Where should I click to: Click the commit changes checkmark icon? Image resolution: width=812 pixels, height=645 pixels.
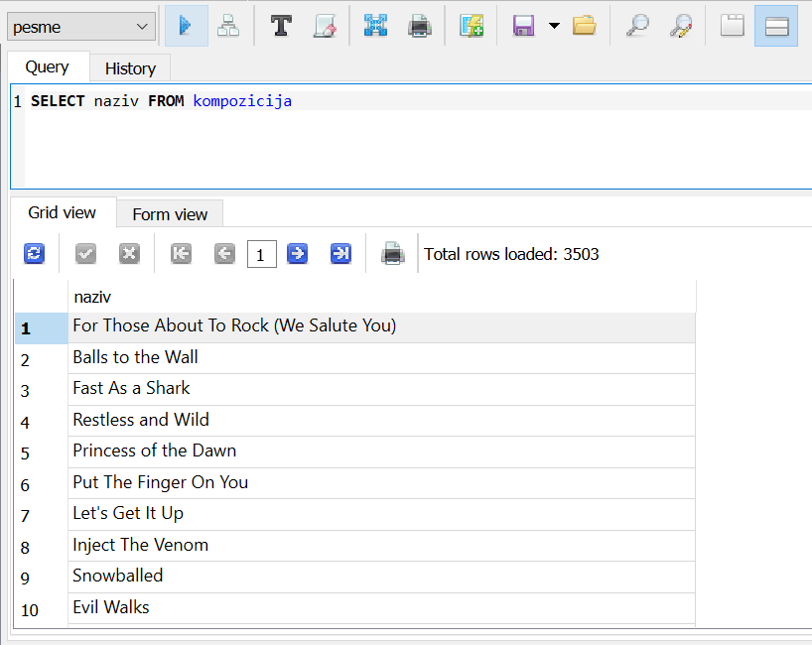coord(86,254)
